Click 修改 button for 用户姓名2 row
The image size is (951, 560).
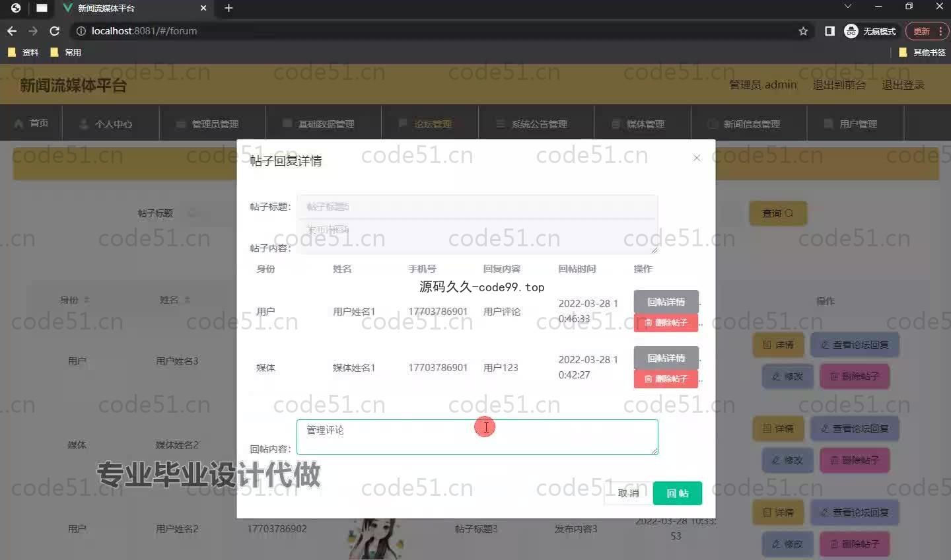[787, 544]
